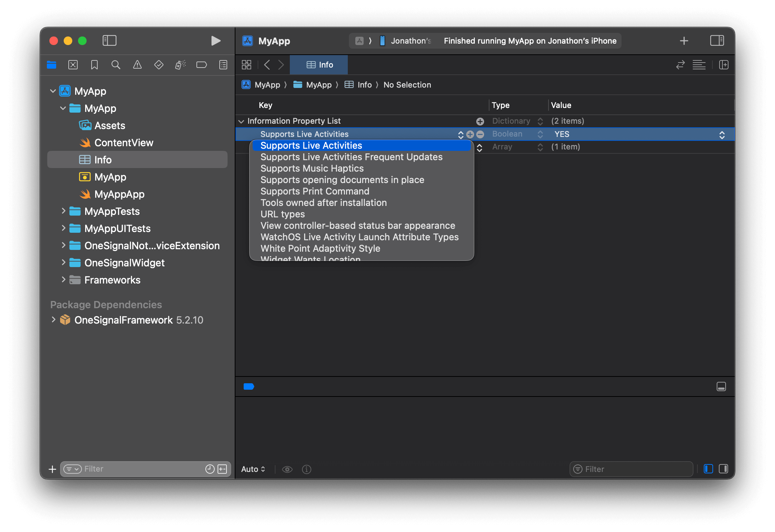Open the Test navigator diamond icon
The height and width of the screenshot is (532, 775).
point(159,65)
